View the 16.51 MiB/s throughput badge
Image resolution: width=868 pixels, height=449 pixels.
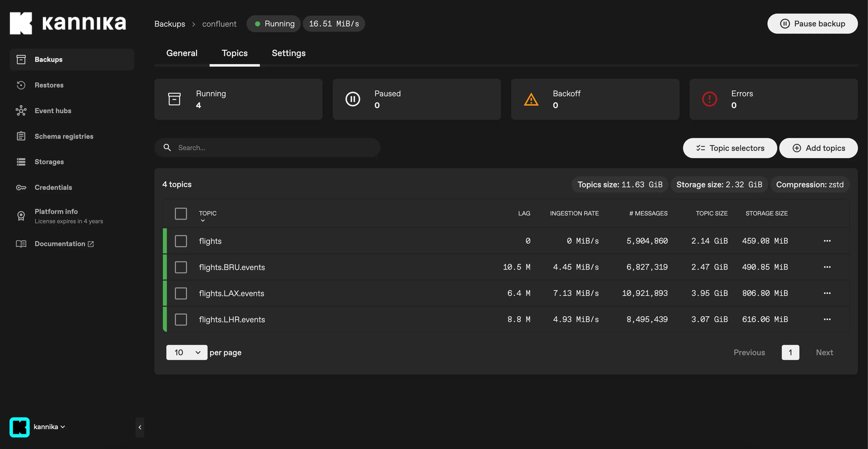(x=334, y=24)
